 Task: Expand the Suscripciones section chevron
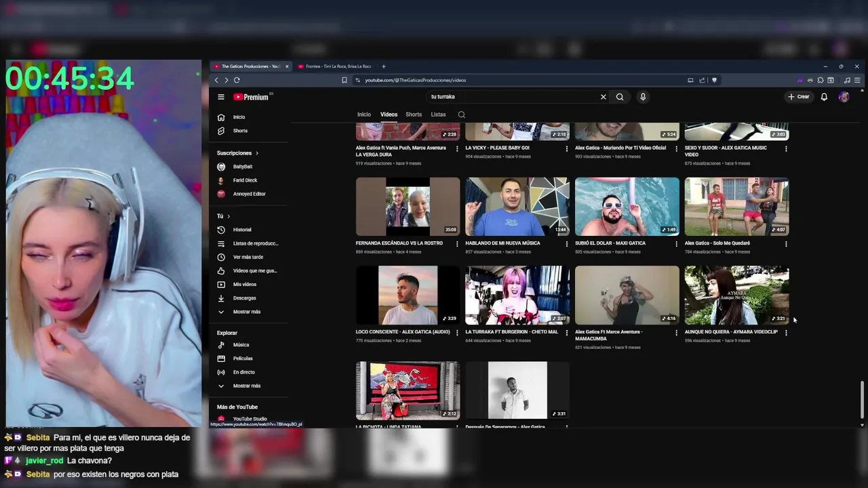click(x=256, y=153)
